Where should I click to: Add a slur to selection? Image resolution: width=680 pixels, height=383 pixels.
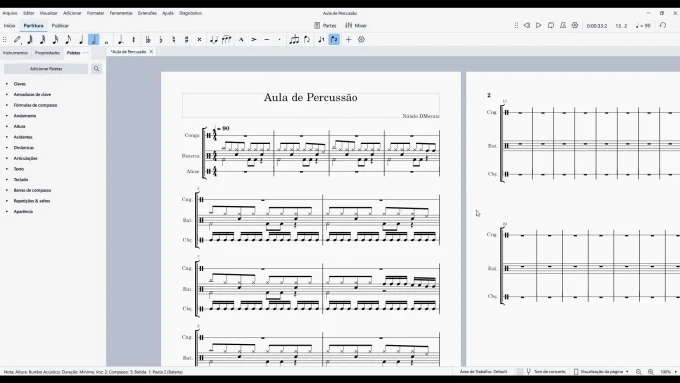click(x=226, y=39)
